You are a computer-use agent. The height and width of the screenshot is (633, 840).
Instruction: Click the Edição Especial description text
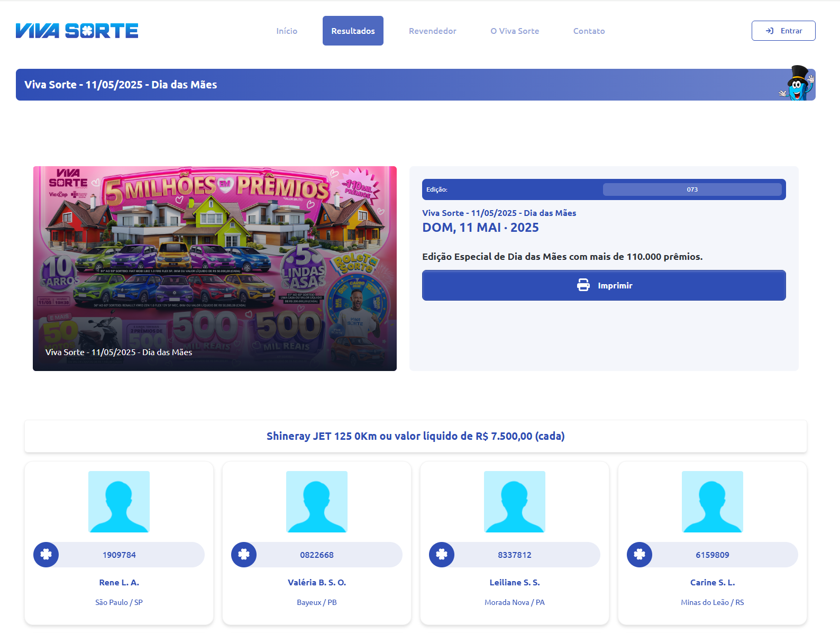(562, 257)
